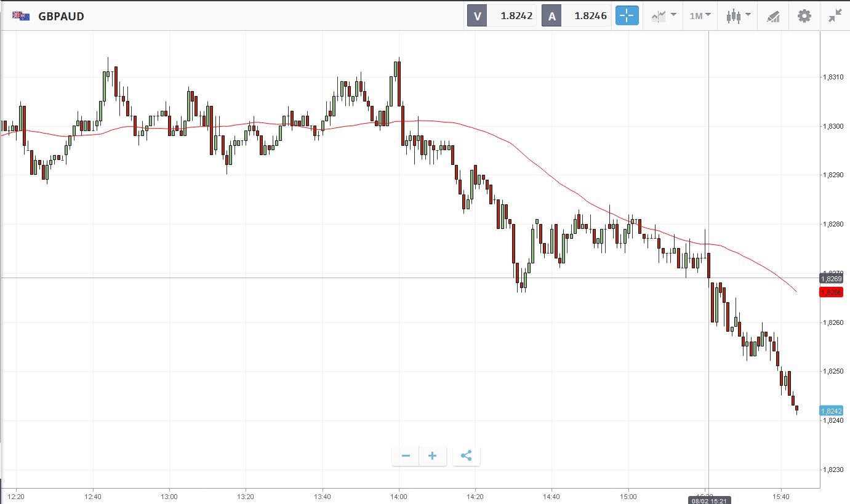This screenshot has width=850, height=504.
Task: Click the blue 1,8242 current price label
Action: pyautogui.click(x=834, y=411)
